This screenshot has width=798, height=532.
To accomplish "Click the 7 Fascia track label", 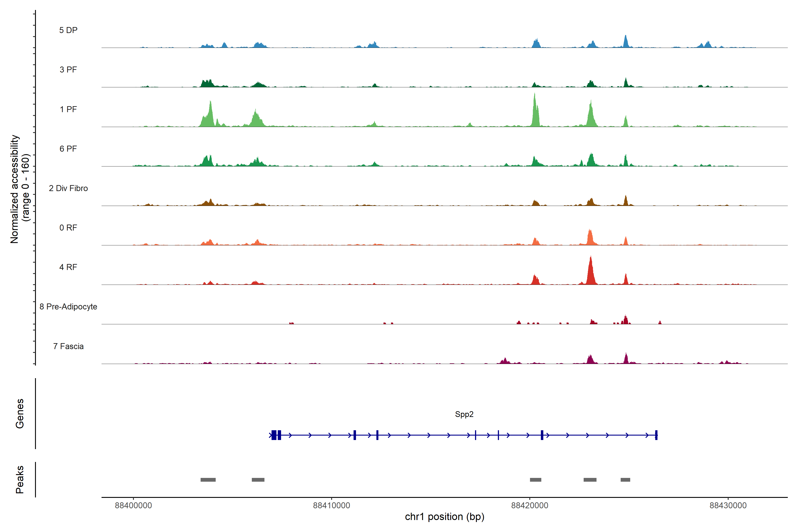I will coord(68,346).
